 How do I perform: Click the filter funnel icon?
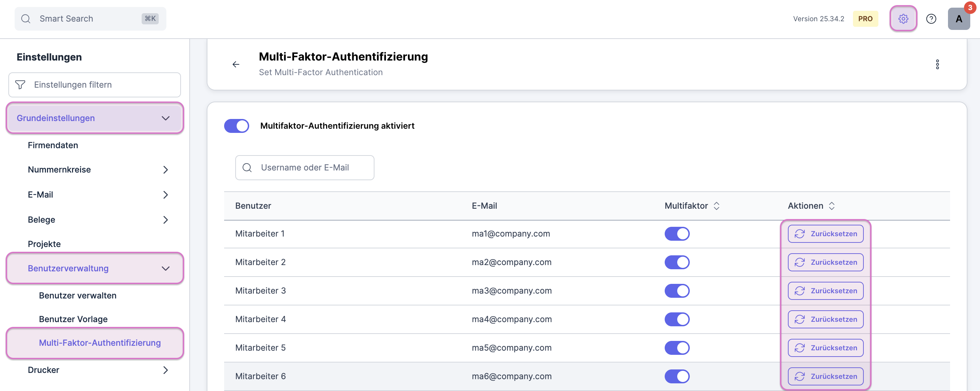tap(20, 85)
